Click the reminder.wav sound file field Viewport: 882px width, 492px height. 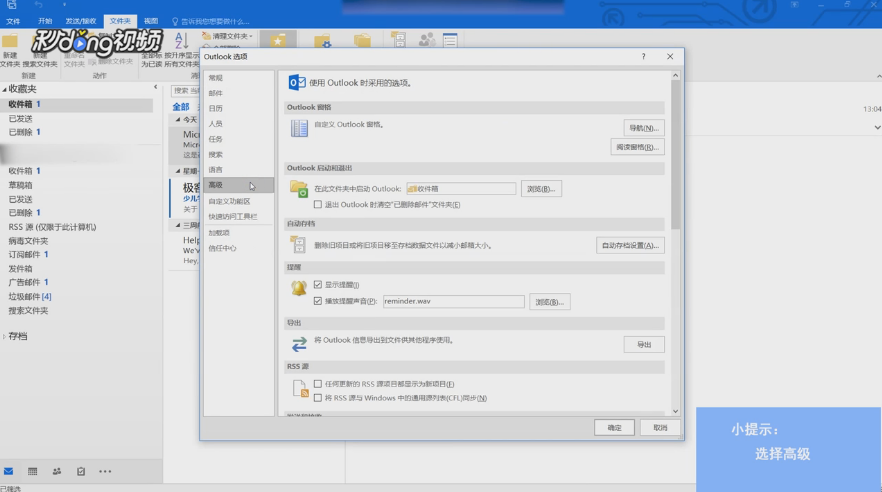click(453, 301)
